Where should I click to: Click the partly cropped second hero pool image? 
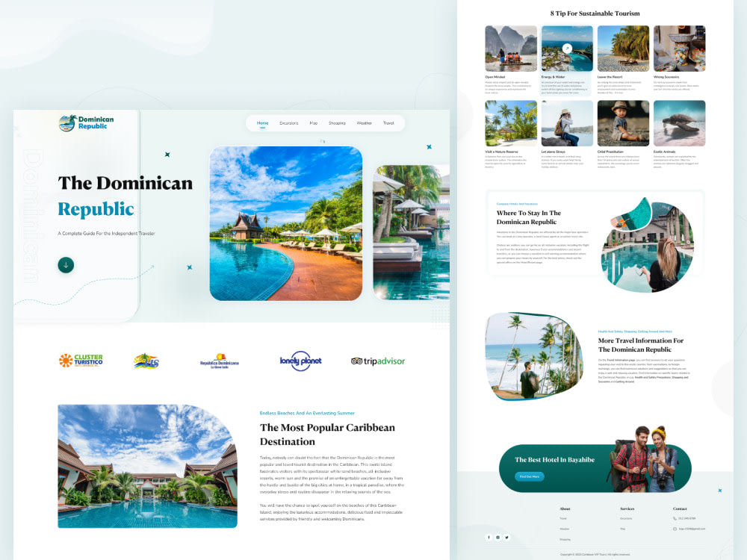pos(411,232)
